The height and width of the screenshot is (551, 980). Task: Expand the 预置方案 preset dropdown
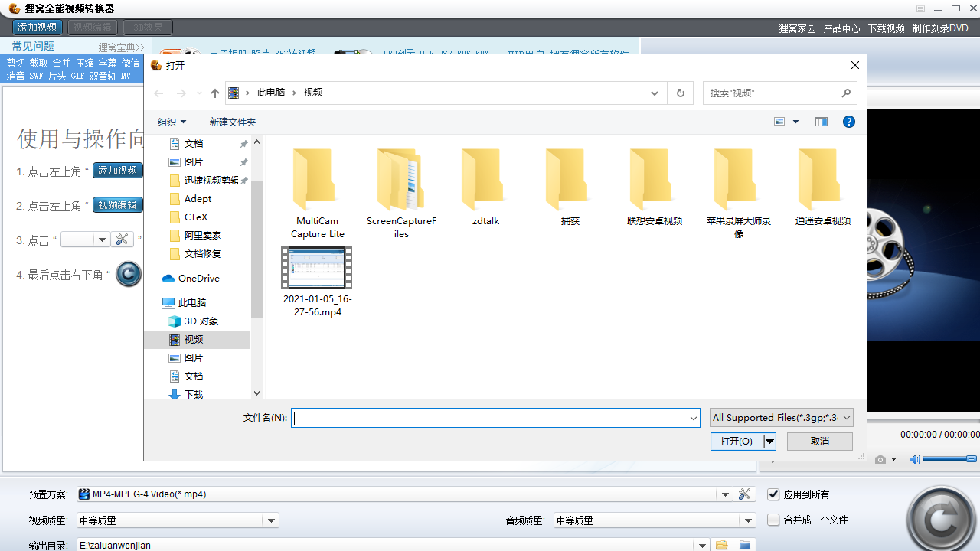[x=724, y=494]
